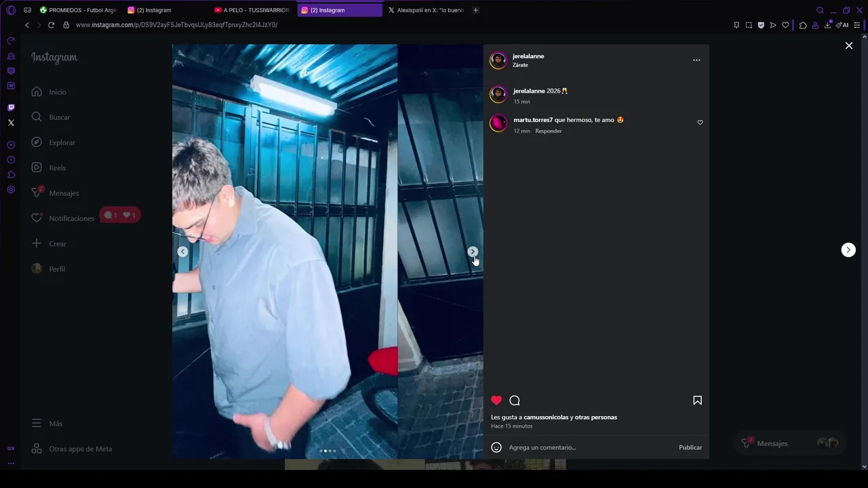The height and width of the screenshot is (488, 868).
Task: View otras personas who liked
Action: (596, 418)
